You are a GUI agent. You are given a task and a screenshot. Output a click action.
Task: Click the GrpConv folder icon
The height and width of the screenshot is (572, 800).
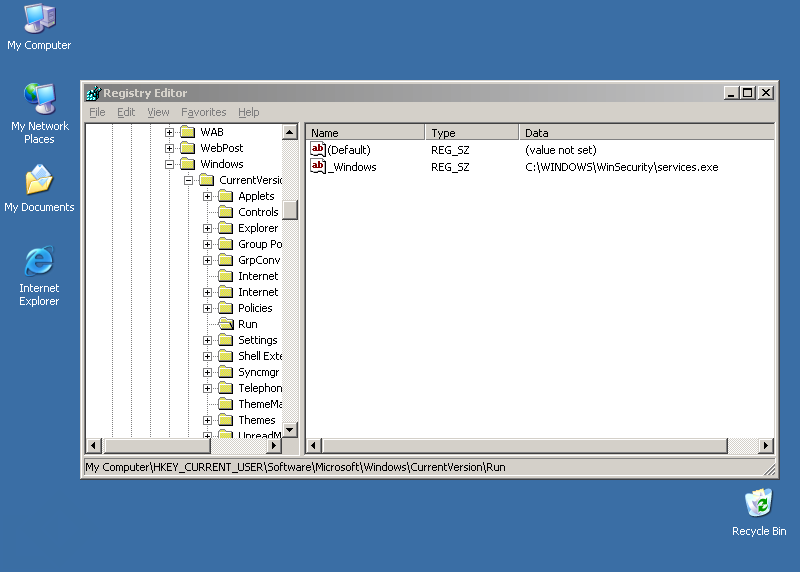click(x=226, y=260)
